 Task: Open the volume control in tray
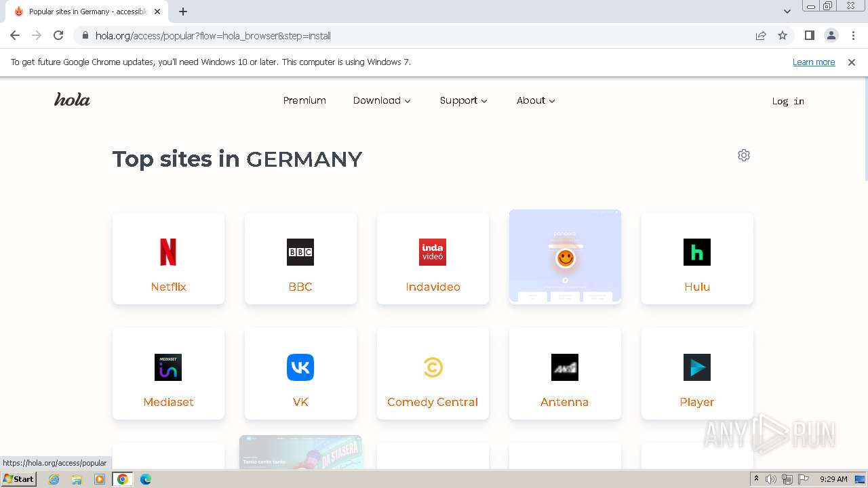(x=771, y=479)
